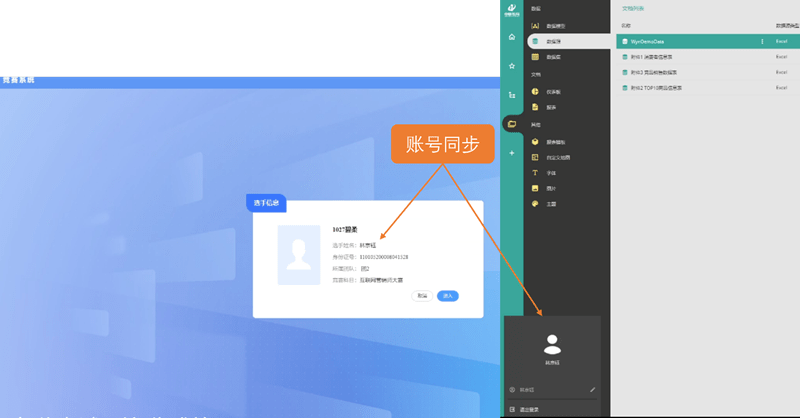Image resolution: width=800 pixels, height=418 pixels.
Task: Select the folder icon in teal sidebar
Action: point(512,124)
